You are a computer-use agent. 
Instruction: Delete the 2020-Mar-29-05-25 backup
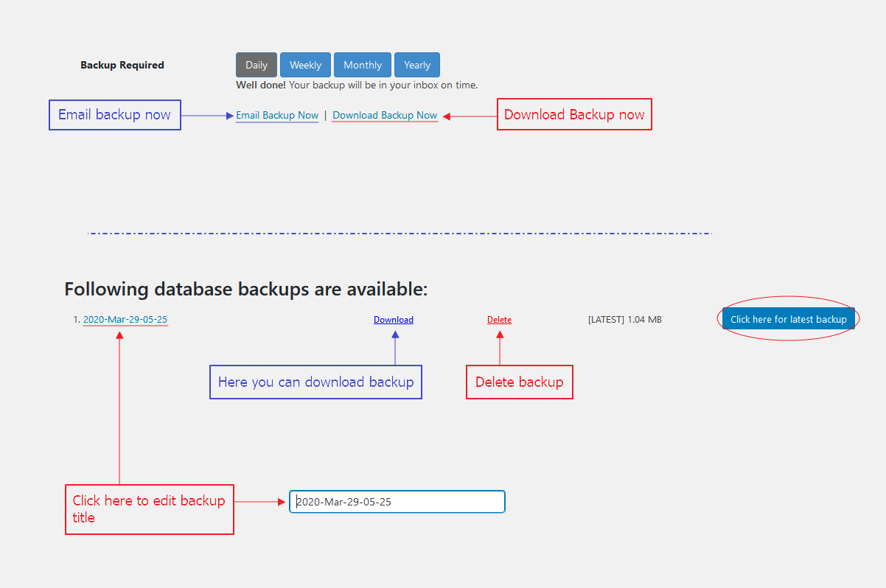[x=499, y=320]
